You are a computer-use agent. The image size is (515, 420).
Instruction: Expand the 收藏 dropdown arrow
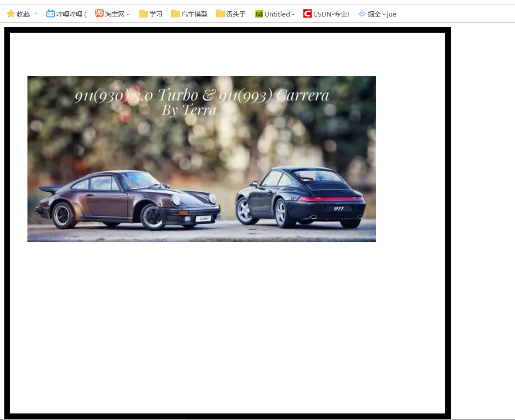click(x=36, y=14)
